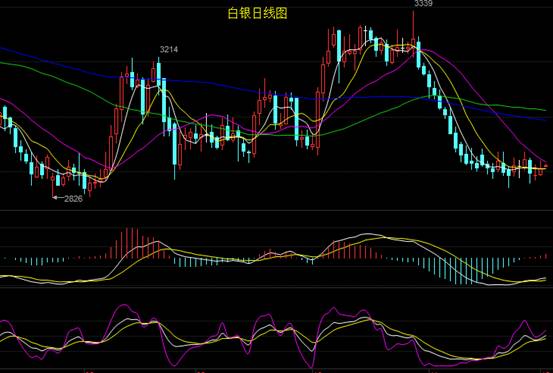Click the cyan candle beneath the 3214 label
This screenshot has width=553, height=373.
click(159, 74)
